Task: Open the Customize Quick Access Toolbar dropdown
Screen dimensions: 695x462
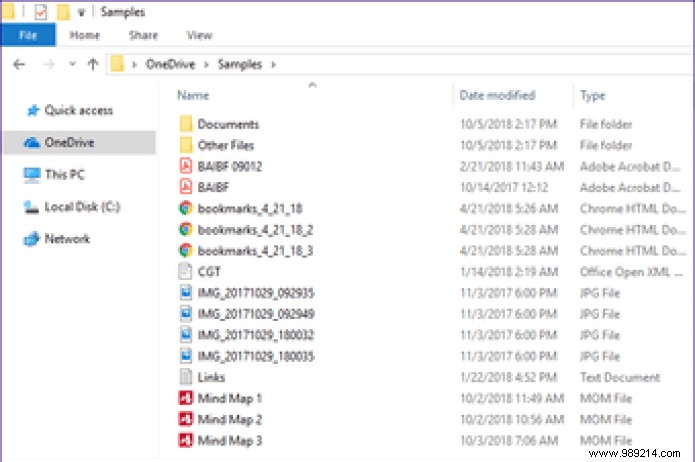Action: [82, 12]
